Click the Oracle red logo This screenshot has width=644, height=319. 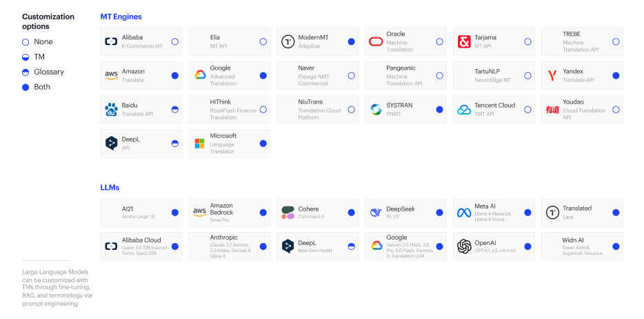click(x=376, y=41)
